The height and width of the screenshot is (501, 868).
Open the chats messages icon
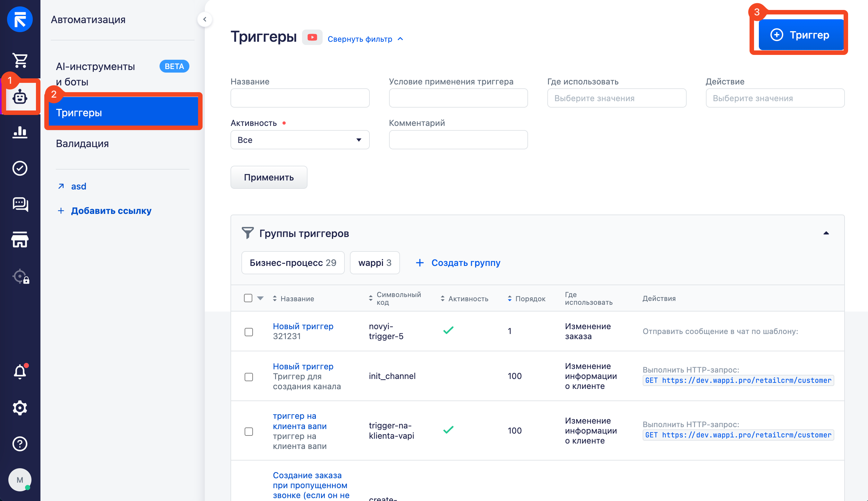point(20,204)
